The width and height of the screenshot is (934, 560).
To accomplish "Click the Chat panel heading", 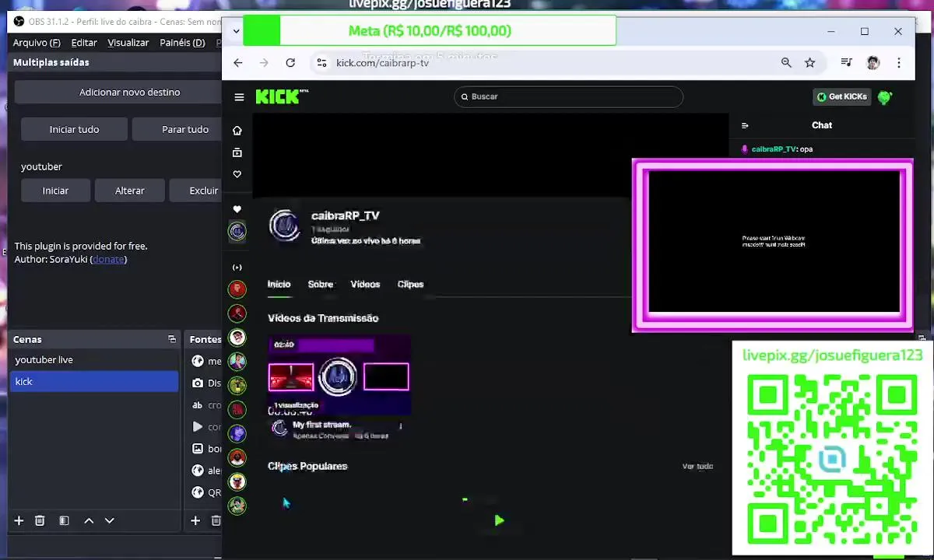I will pos(822,125).
